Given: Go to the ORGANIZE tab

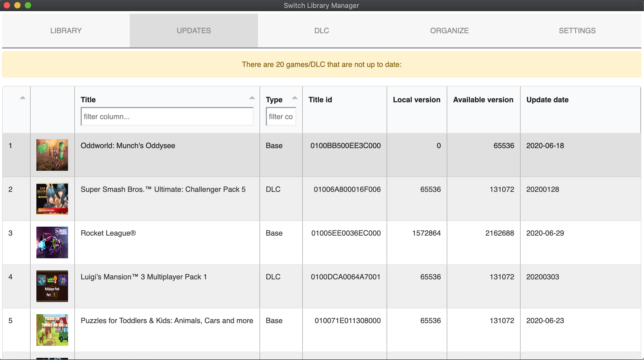Looking at the screenshot, I should 449,31.
